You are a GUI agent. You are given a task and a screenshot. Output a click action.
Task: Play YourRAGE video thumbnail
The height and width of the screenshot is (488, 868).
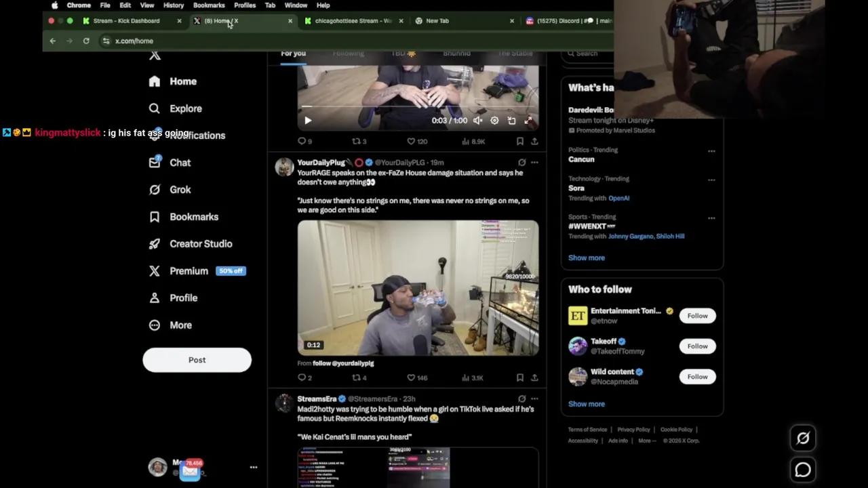(x=418, y=288)
